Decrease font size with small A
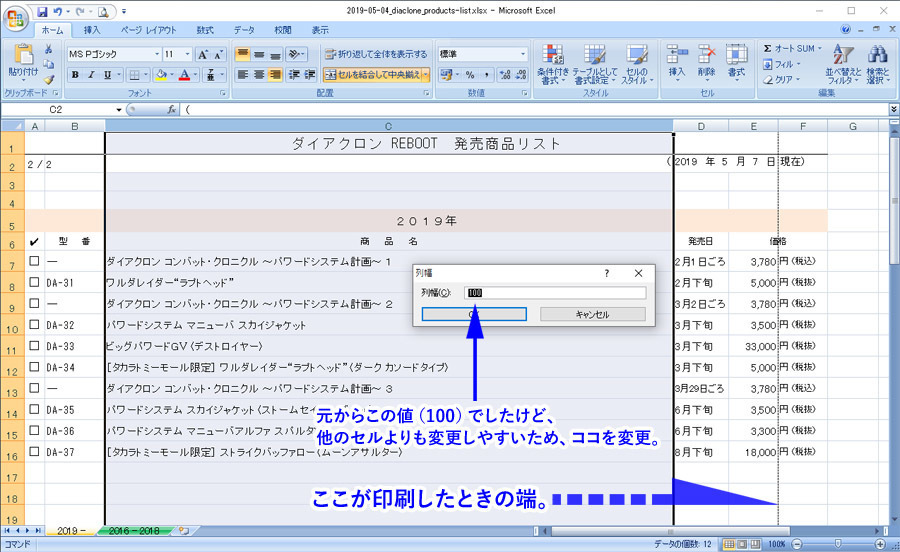Viewport: 900px width, 552px height. pos(218,54)
